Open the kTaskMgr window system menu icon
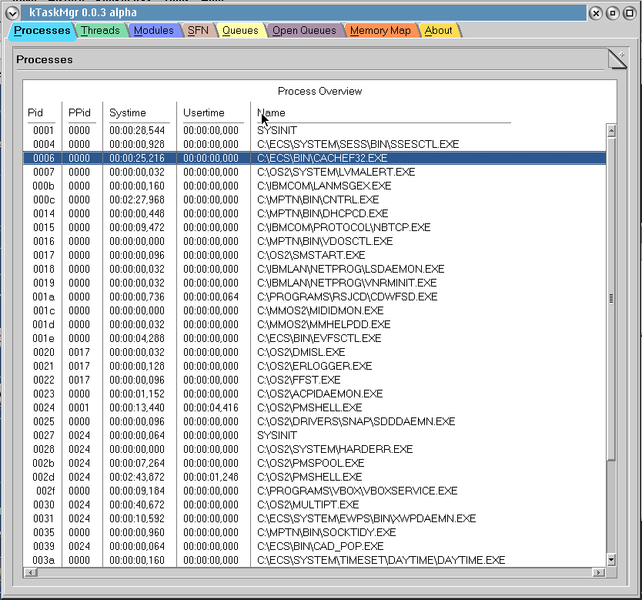The height and width of the screenshot is (600, 642). [12, 13]
